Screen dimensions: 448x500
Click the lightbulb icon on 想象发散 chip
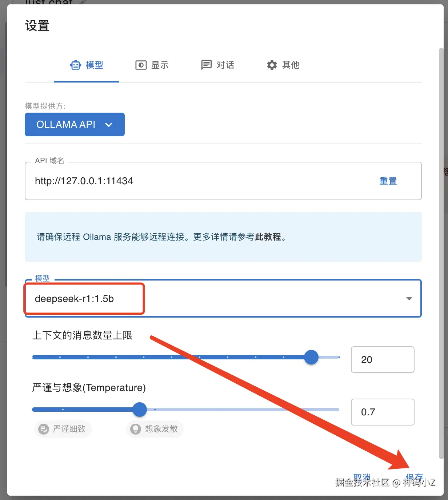[136, 429]
